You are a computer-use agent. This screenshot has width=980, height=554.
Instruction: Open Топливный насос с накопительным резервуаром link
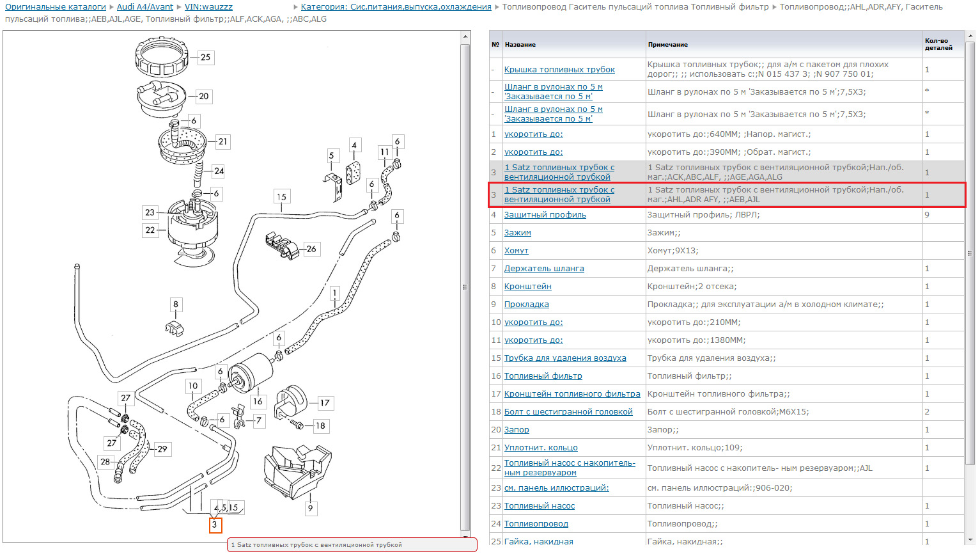[570, 468]
